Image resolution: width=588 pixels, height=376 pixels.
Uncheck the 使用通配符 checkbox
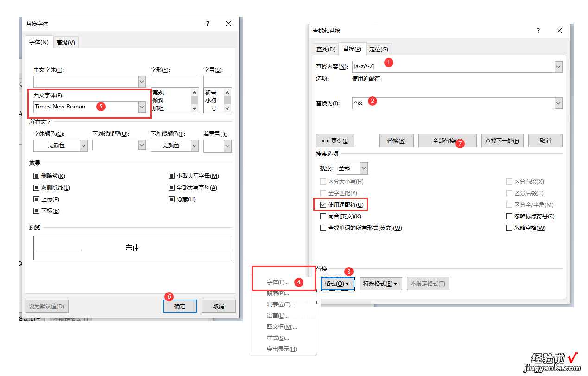[323, 204]
